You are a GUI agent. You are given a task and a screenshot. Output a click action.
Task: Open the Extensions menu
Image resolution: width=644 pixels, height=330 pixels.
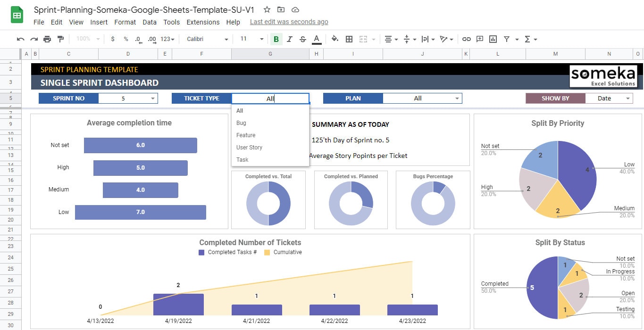pos(203,22)
